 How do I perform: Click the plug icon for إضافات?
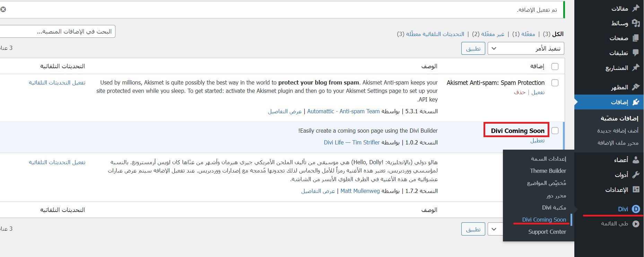[x=636, y=102]
